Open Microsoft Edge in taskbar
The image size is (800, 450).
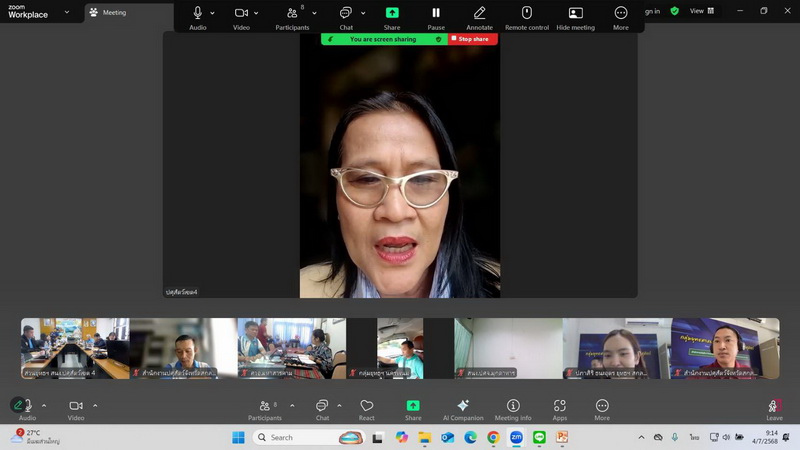(x=470, y=437)
